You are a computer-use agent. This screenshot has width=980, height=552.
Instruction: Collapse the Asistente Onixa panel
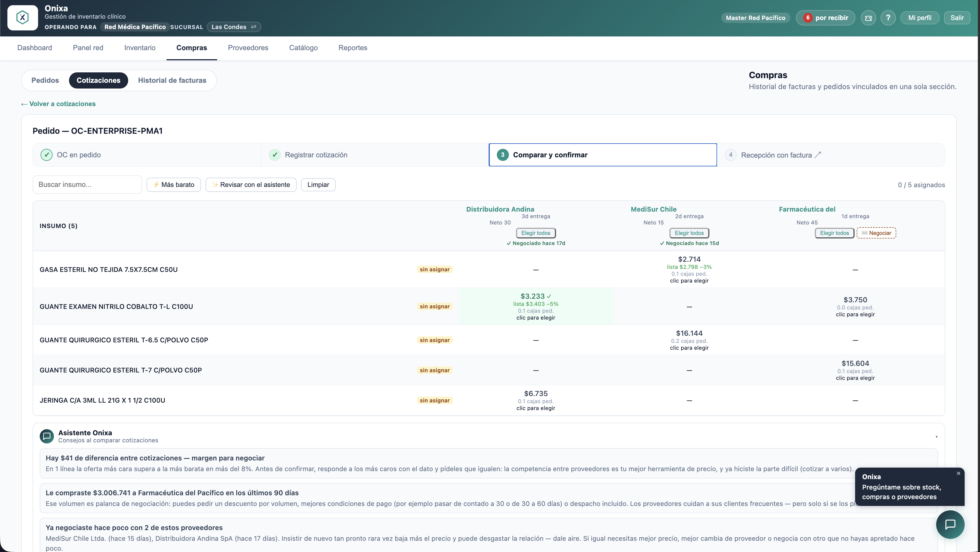click(x=936, y=437)
